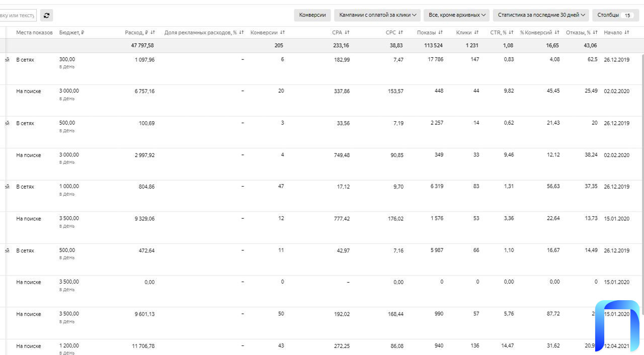The width and height of the screenshot is (644, 355).
Task: Select total spend value 47 797,58
Action: click(142, 45)
